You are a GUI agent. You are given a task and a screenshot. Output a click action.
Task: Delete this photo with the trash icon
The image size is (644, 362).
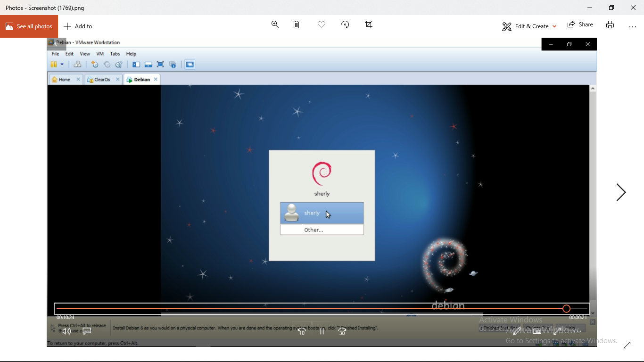pos(297,25)
